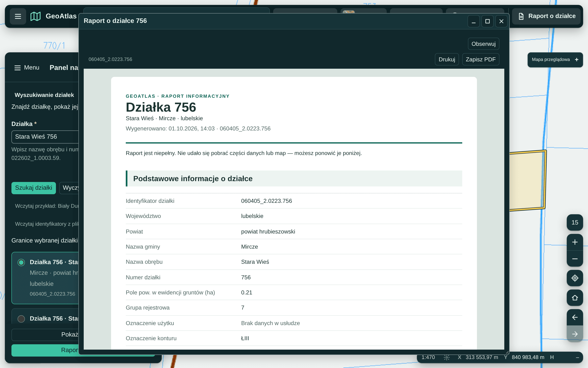Image resolution: width=588 pixels, height=368 pixels.
Task: Print the report with Drukuj
Action: coord(447,59)
